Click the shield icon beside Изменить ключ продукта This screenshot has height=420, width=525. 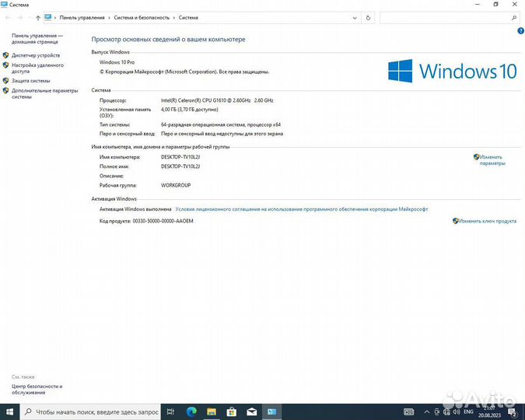pyautogui.click(x=455, y=221)
